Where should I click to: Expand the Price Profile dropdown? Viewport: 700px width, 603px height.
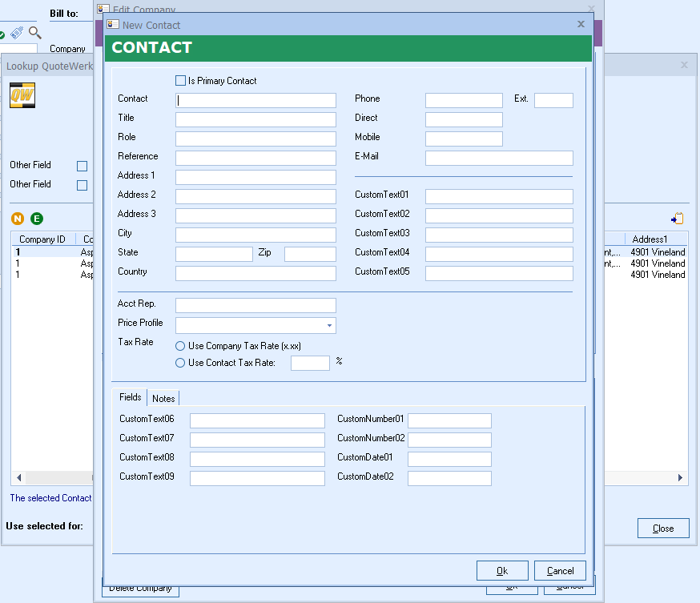pyautogui.click(x=329, y=326)
